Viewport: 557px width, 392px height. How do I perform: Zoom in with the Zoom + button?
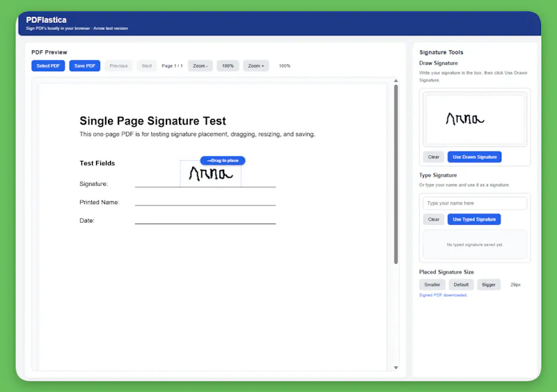tap(256, 65)
